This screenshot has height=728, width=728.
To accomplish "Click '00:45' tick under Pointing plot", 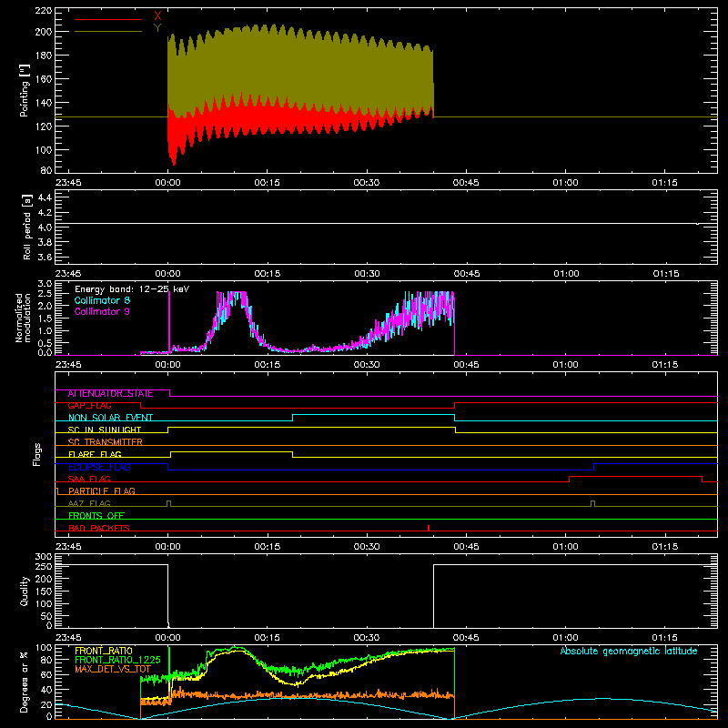I will (466, 183).
